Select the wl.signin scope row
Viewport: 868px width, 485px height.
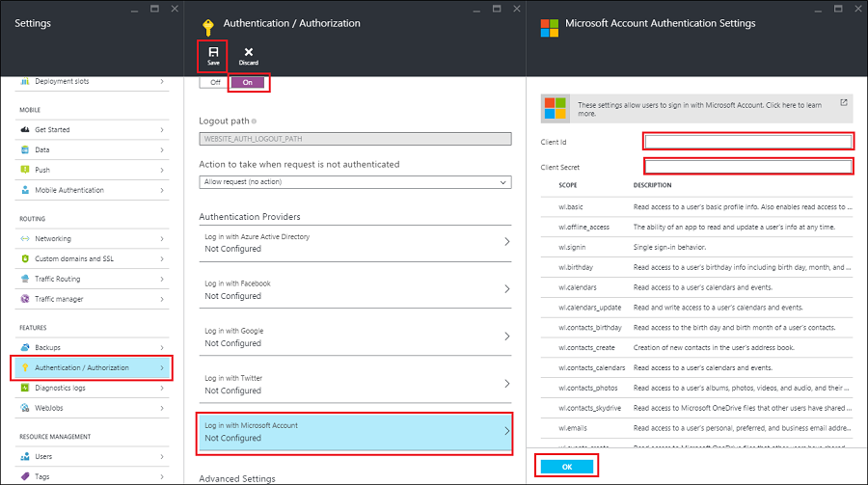(x=696, y=247)
